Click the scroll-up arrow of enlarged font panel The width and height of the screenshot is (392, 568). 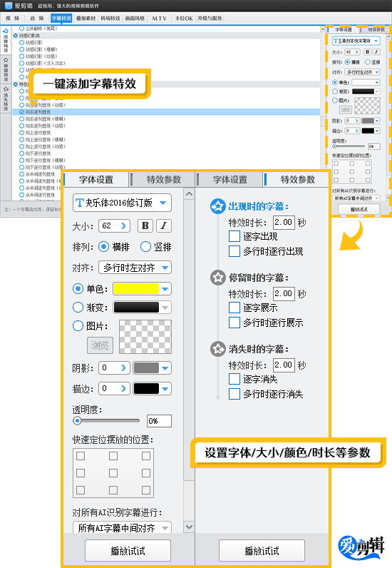tap(189, 194)
